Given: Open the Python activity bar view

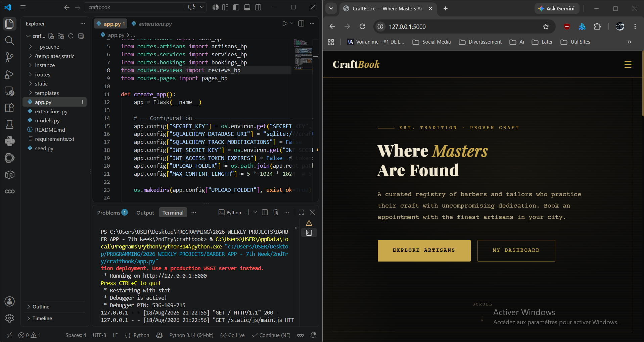Looking at the screenshot, I should click(9, 141).
